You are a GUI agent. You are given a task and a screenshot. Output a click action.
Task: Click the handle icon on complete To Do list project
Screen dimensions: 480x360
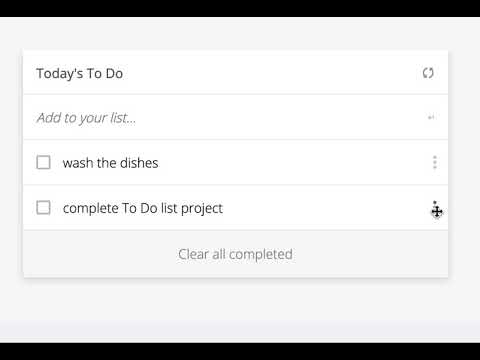[435, 208]
